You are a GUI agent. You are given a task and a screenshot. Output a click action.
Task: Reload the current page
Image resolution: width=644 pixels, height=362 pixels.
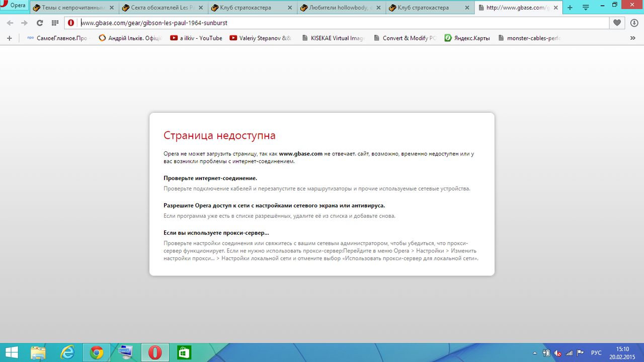coord(40,23)
